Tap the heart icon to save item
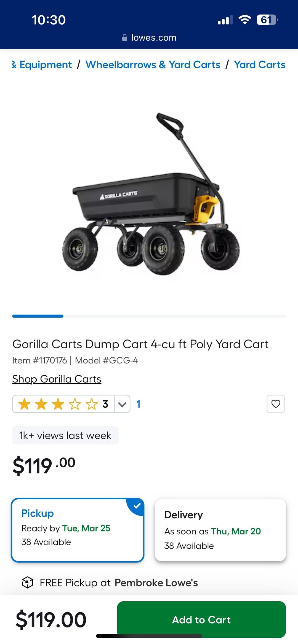This screenshot has width=298, height=644. pos(276,404)
